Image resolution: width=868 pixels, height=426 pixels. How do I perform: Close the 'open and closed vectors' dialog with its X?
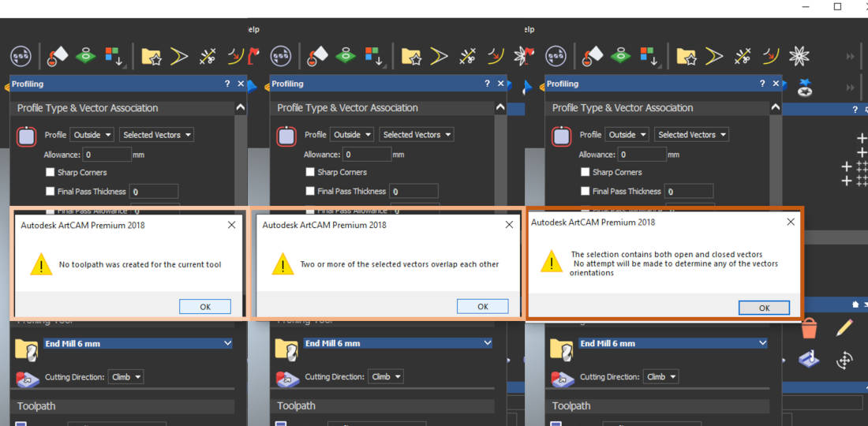click(x=791, y=222)
